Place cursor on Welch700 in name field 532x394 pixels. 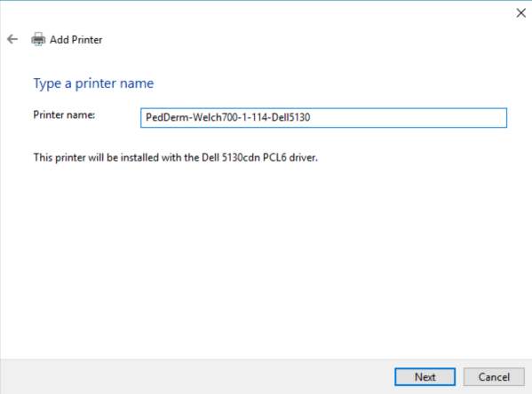coord(215,117)
